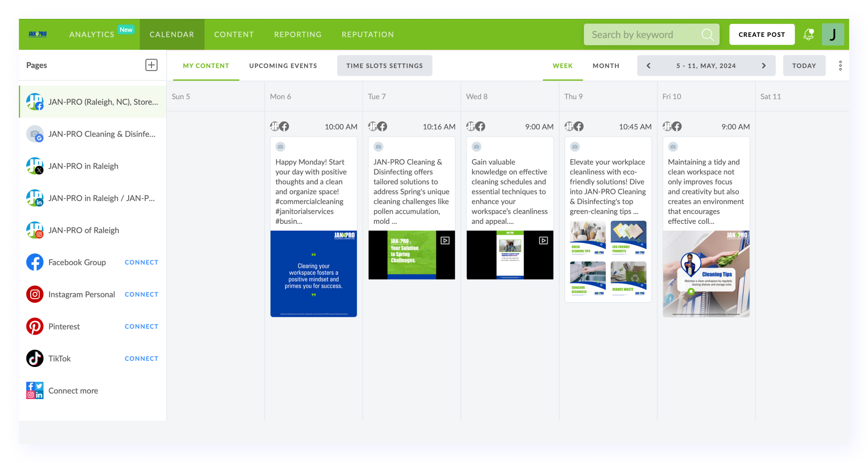Select JAN-PRO in Raleigh X page
868x463 pixels.
coord(93,166)
